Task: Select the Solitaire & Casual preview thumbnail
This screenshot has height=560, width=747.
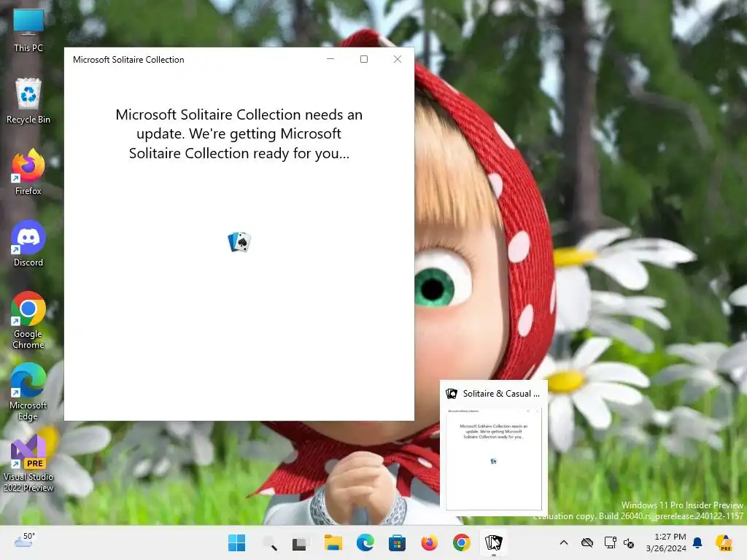Action: pyautogui.click(x=494, y=459)
